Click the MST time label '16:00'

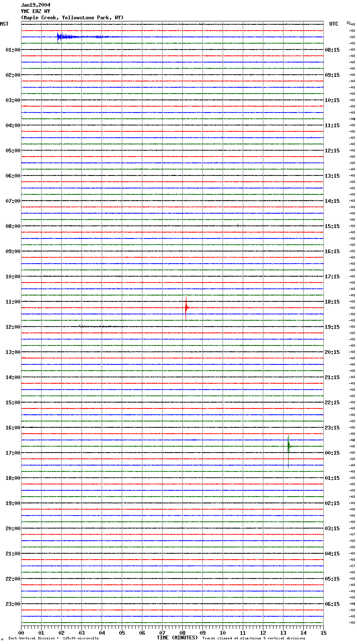[13, 428]
